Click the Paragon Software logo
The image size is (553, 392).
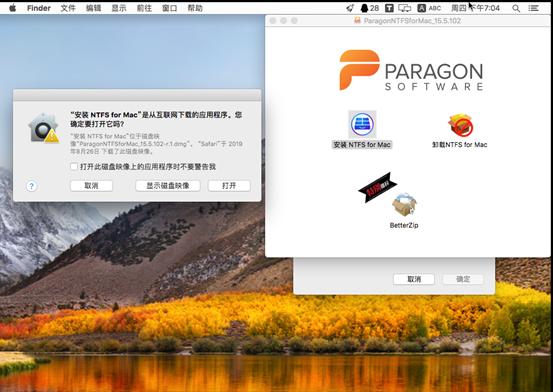(411, 70)
